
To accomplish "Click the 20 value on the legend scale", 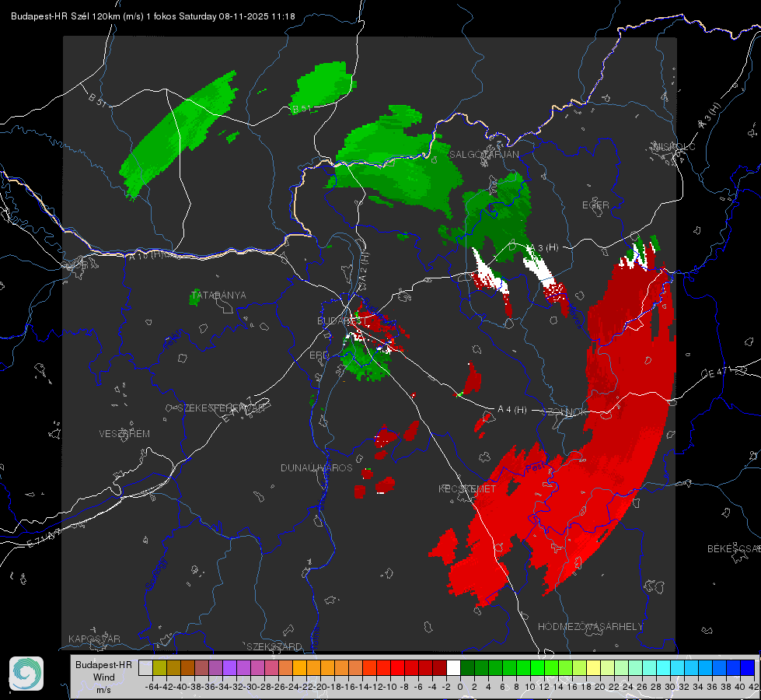I will (600, 687).
